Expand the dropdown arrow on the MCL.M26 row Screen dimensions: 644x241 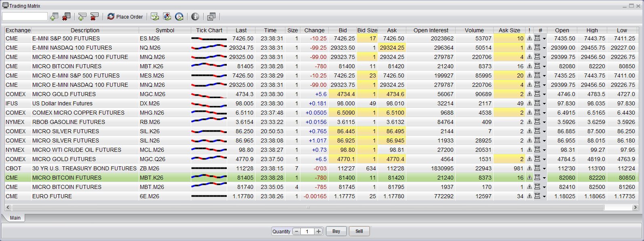pyautogui.click(x=544, y=150)
